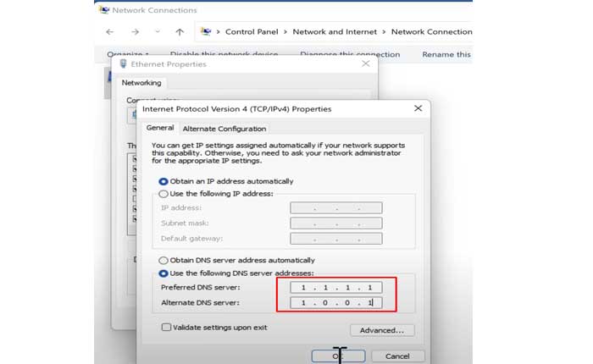
Task: Expand chevron after Control Panel breadcrumb
Action: pyautogui.click(x=285, y=31)
